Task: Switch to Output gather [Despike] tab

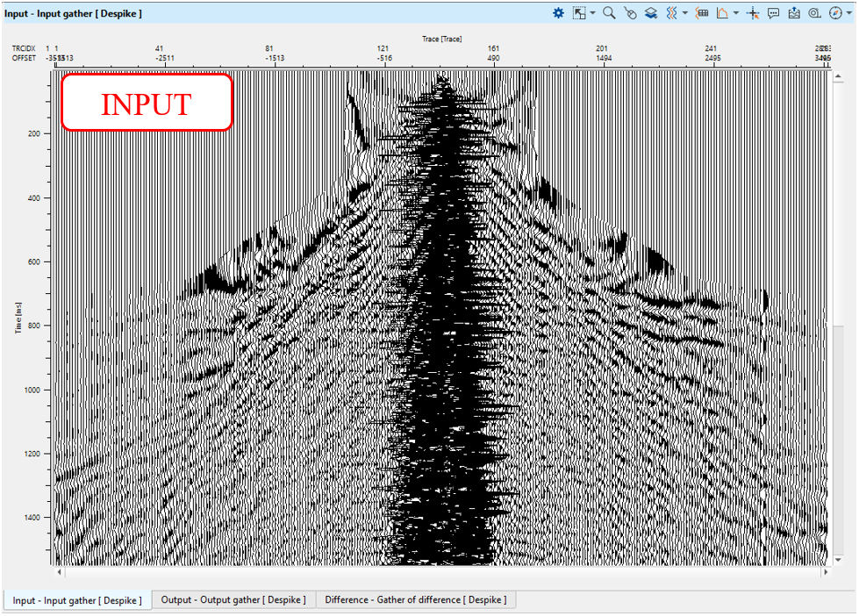Action: point(233,600)
